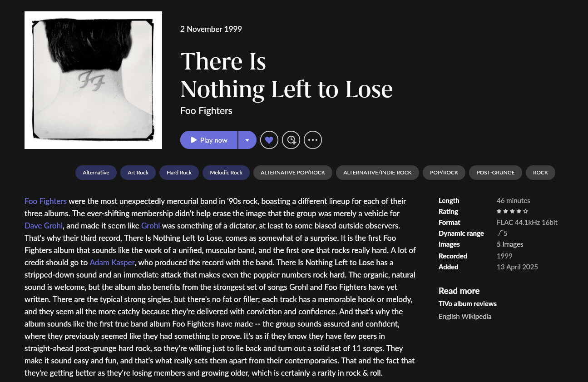
Task: Pick the Melodic Rock tag
Action: (x=226, y=173)
